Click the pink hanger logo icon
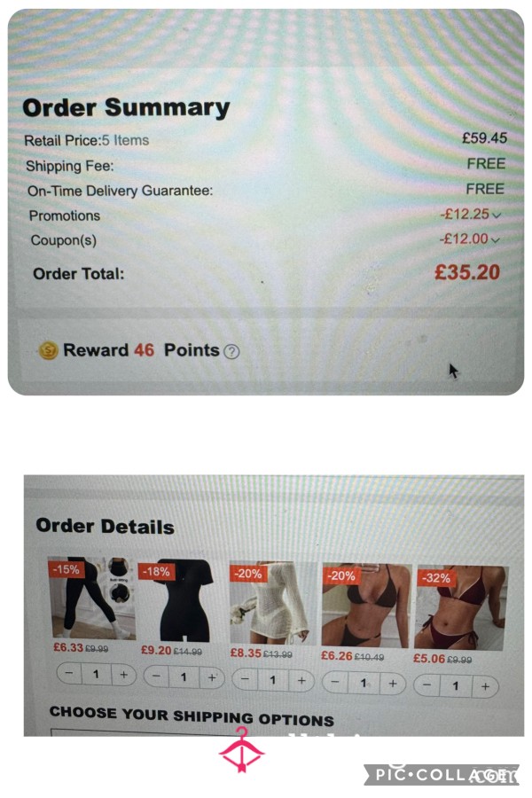Screen dimensions: 532x798 tap(242, 749)
